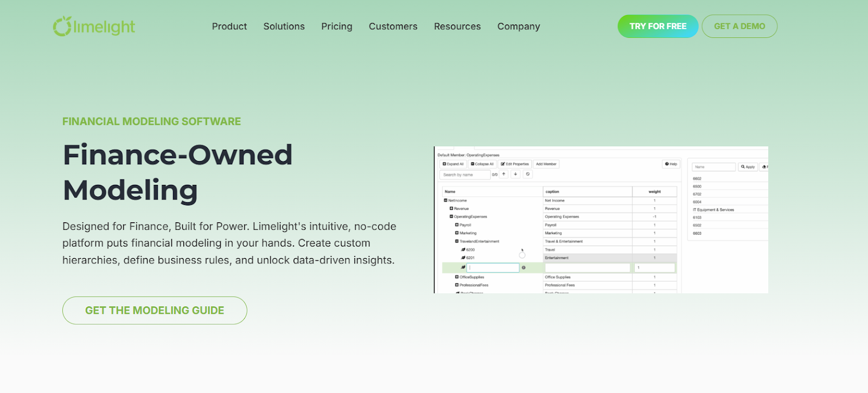The image size is (868, 393).
Task: Click 'FINANCIAL MODELING SOFTWARE' green label
Action: tap(151, 121)
